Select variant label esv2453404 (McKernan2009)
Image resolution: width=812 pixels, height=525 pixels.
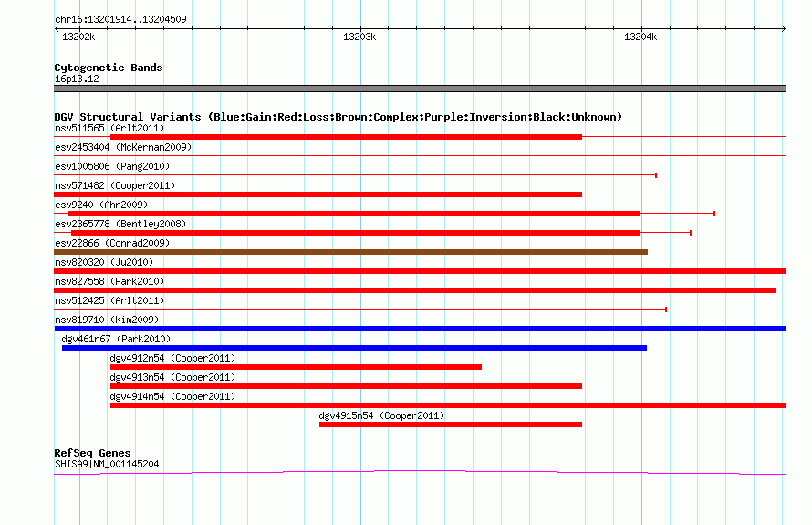pyautogui.click(x=123, y=147)
